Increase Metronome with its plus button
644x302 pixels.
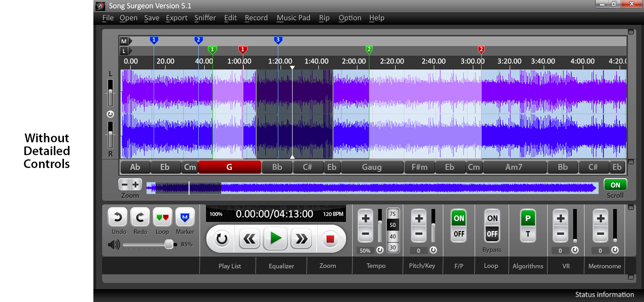coord(600,218)
